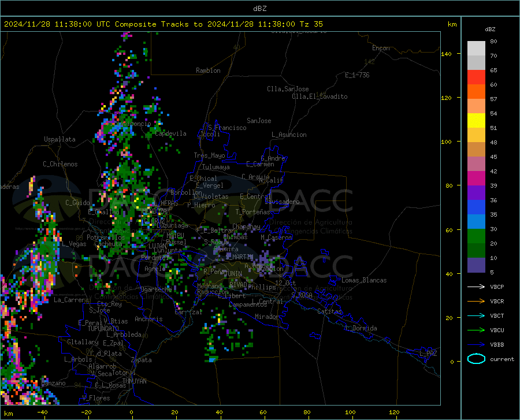Click the 'L_Vegas' place label

pos(74,244)
